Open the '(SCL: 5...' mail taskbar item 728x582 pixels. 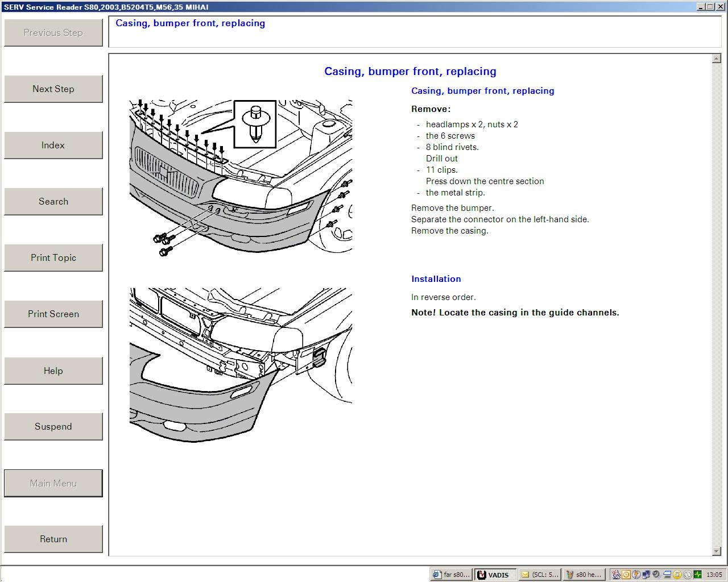click(x=540, y=575)
